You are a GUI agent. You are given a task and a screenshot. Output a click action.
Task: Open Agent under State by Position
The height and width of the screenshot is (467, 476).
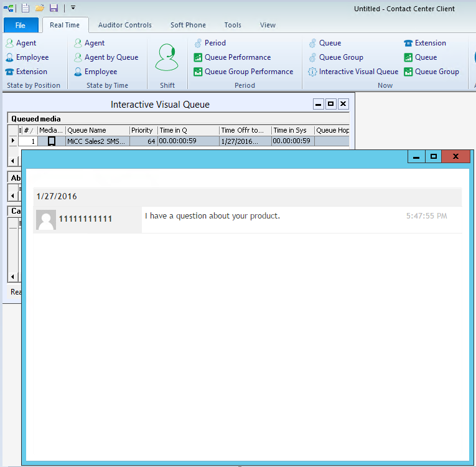pyautogui.click(x=26, y=43)
